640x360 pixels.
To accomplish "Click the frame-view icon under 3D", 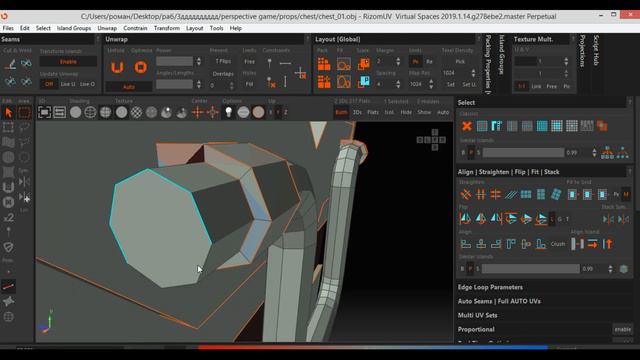I will pos(44,112).
